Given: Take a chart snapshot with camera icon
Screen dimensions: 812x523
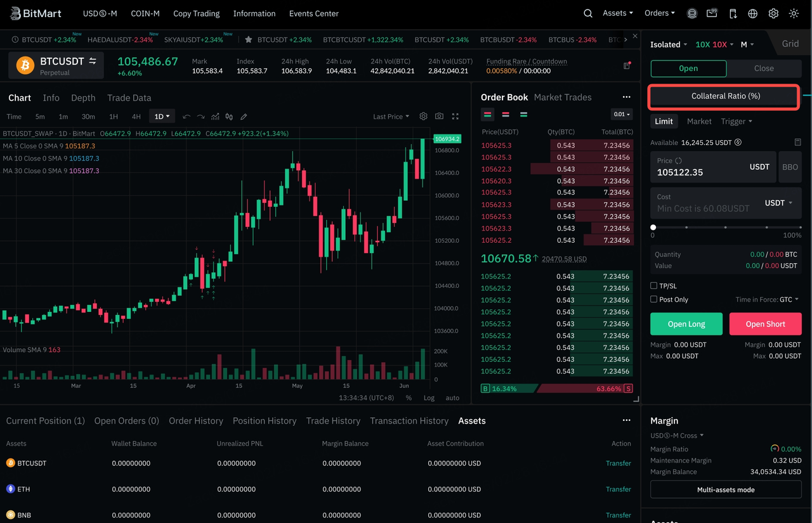Looking at the screenshot, I should [x=439, y=117].
